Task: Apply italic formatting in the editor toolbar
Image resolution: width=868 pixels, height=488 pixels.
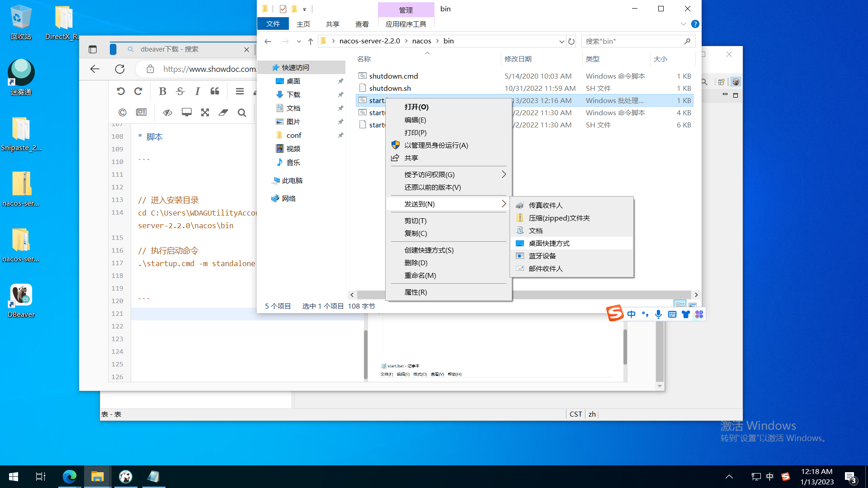Action: point(198,91)
